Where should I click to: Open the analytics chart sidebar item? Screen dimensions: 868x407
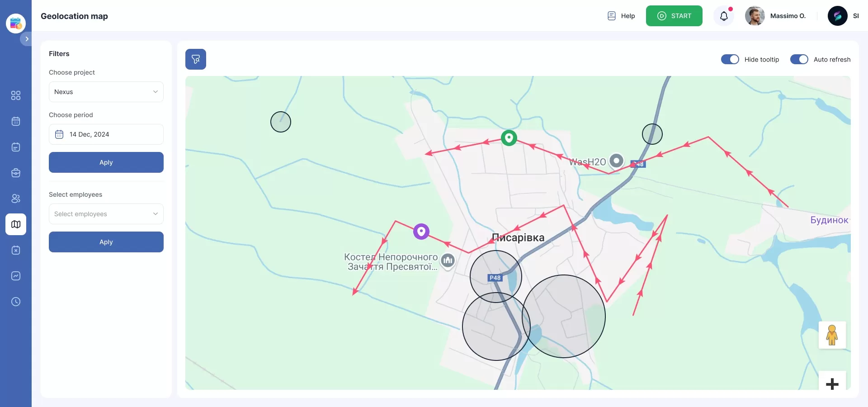[16, 276]
